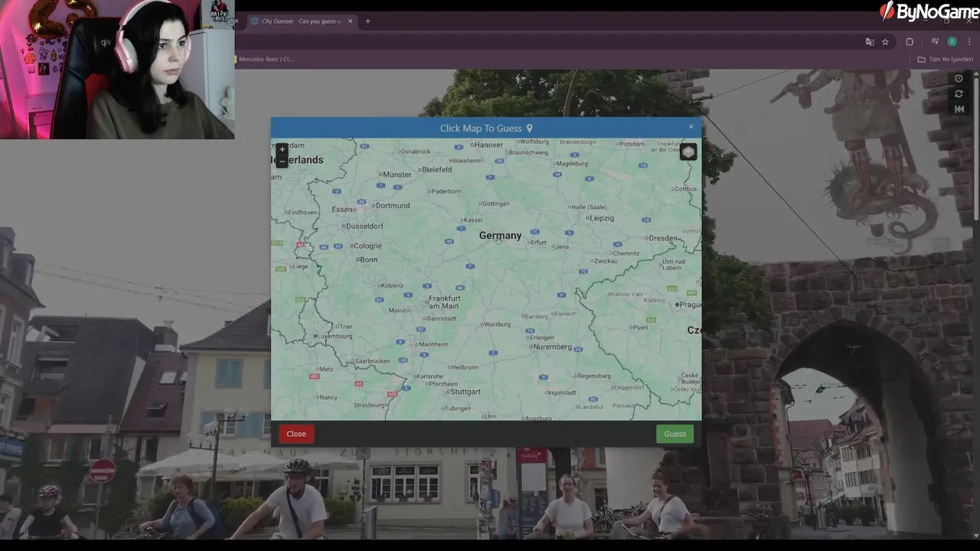Click Heilbronn on the map
Viewport: 980px width, 551px height.
pyautogui.click(x=463, y=367)
